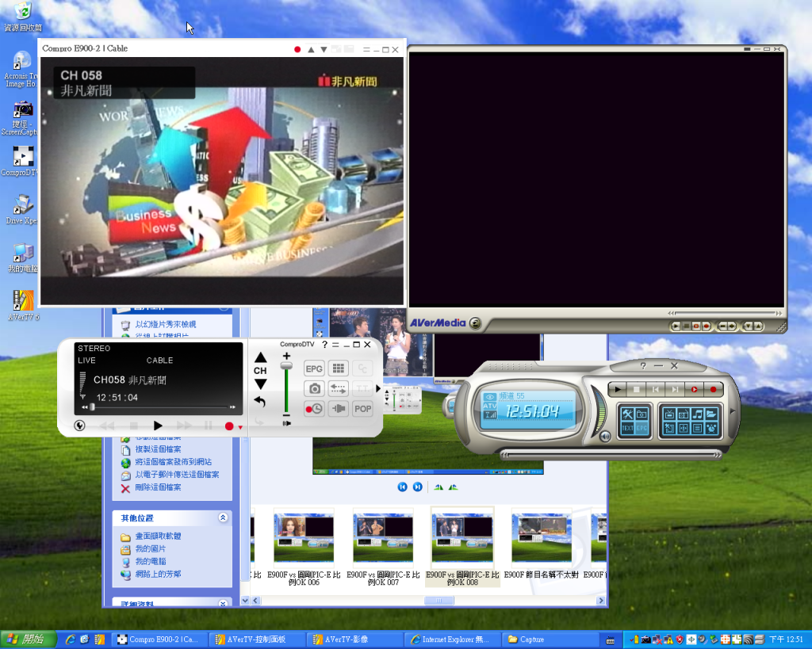812x649 pixels.
Task: Raise volume with ComproDTV plus sign
Action: tap(286, 356)
